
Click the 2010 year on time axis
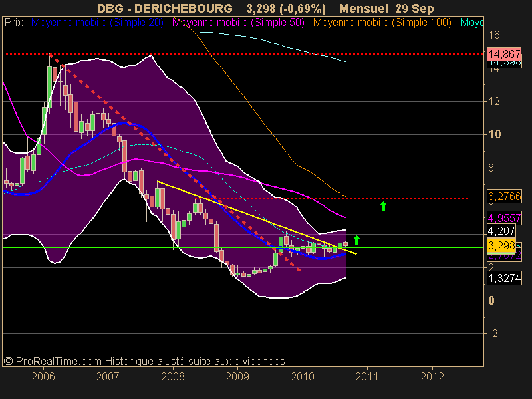[x=303, y=376]
